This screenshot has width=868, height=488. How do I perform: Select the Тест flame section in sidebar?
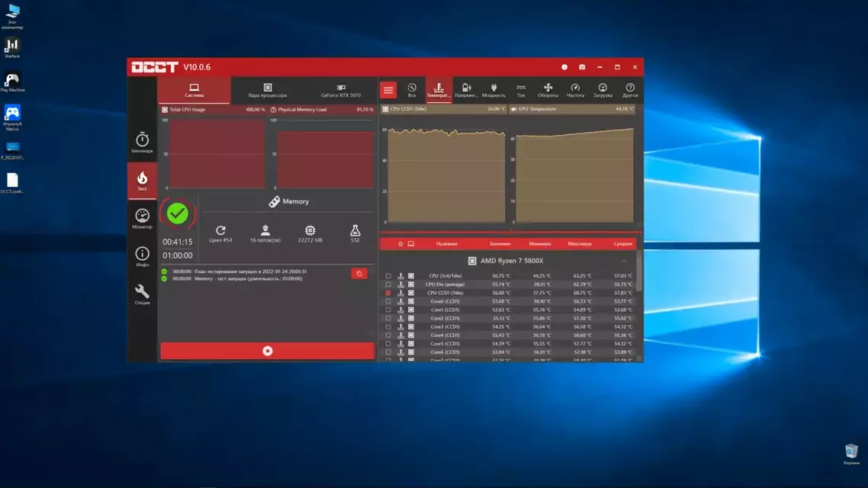click(x=143, y=181)
